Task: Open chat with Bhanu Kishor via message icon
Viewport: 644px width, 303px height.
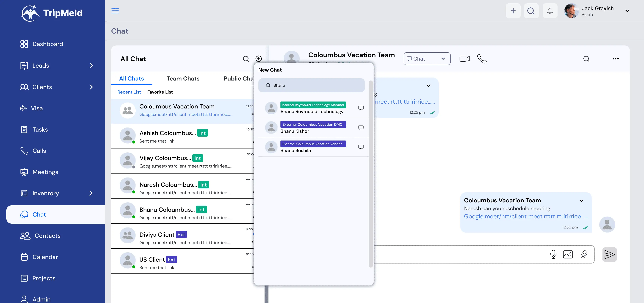Action: point(361,127)
